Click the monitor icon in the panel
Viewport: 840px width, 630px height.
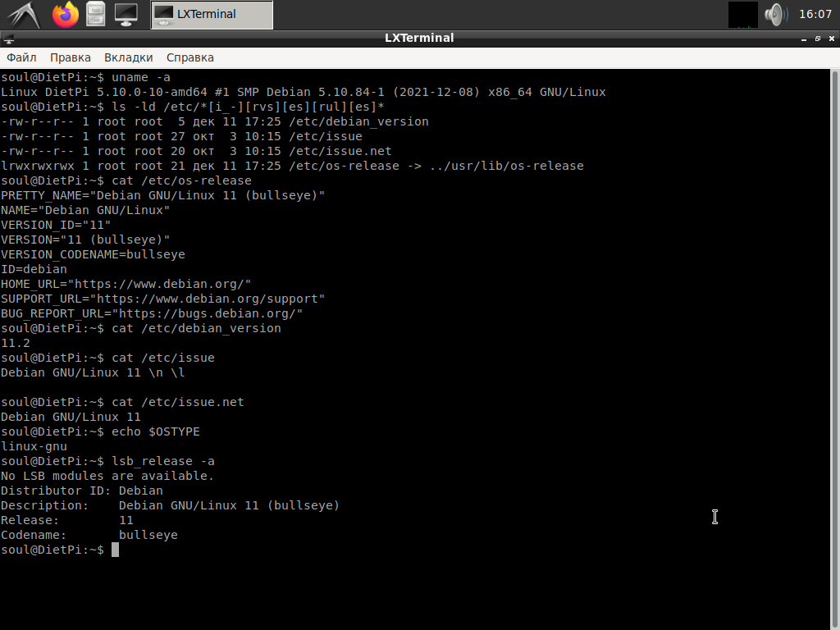coord(126,15)
